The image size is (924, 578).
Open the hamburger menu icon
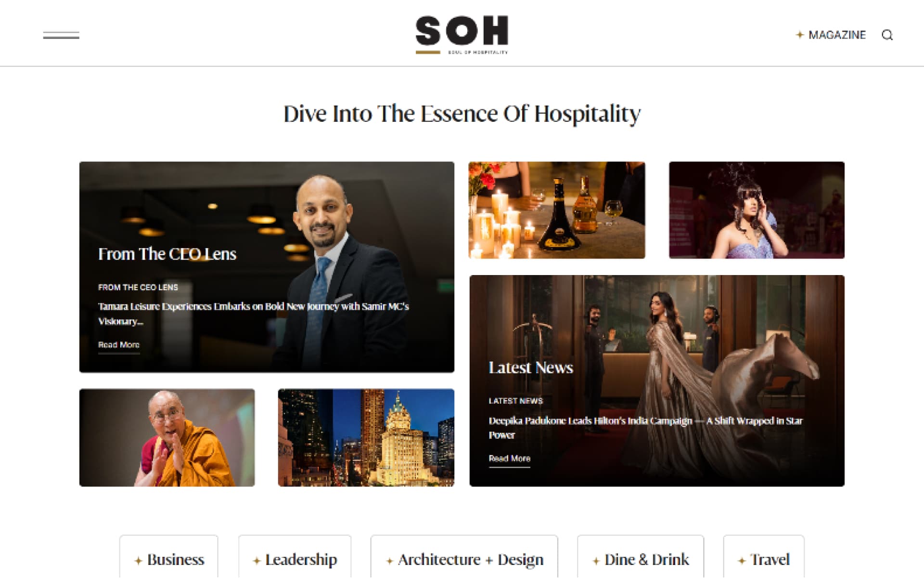point(61,35)
